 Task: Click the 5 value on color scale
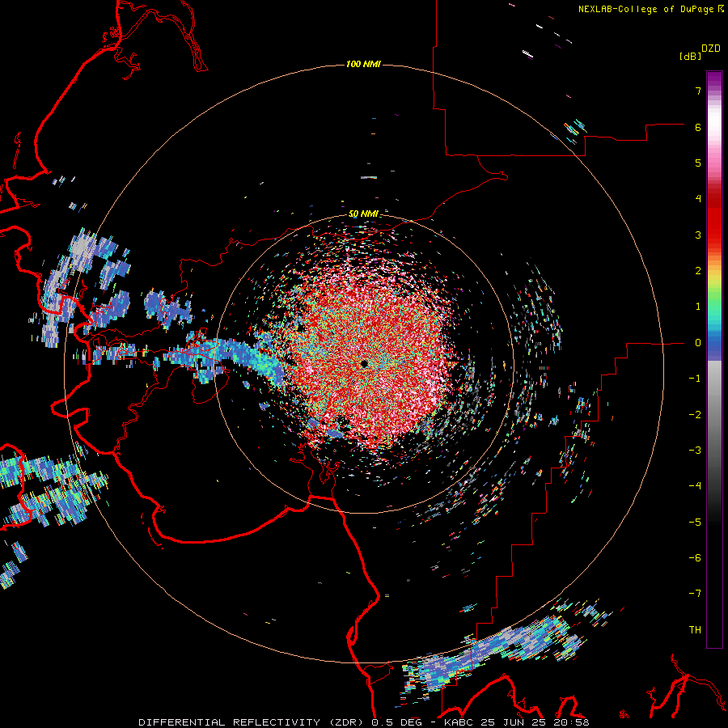(698, 163)
